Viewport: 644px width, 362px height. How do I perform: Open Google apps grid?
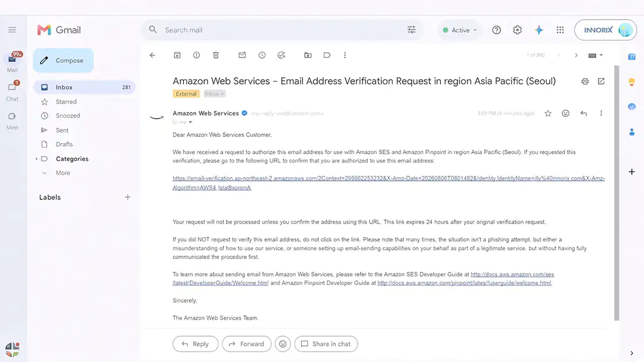coord(560,30)
